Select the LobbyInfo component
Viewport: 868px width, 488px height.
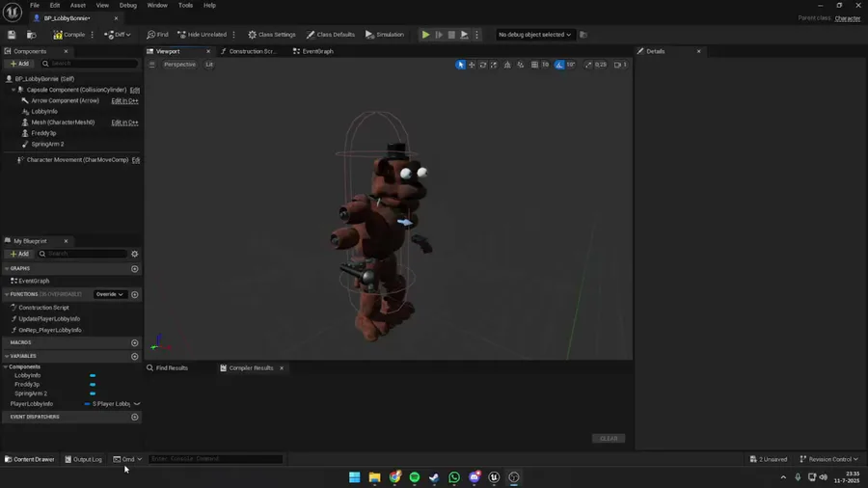[x=44, y=111]
